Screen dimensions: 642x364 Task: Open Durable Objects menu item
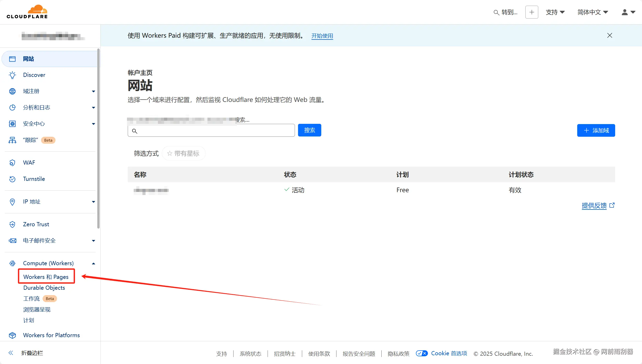click(x=44, y=287)
